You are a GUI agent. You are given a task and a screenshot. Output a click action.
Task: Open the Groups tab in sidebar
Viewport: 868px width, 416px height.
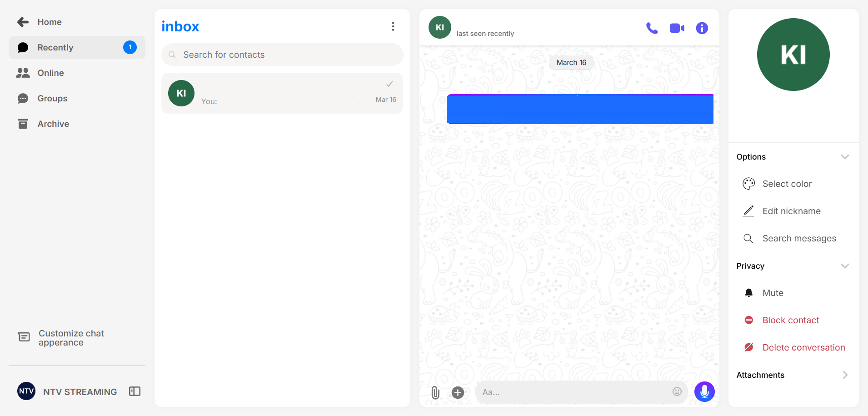tap(52, 99)
